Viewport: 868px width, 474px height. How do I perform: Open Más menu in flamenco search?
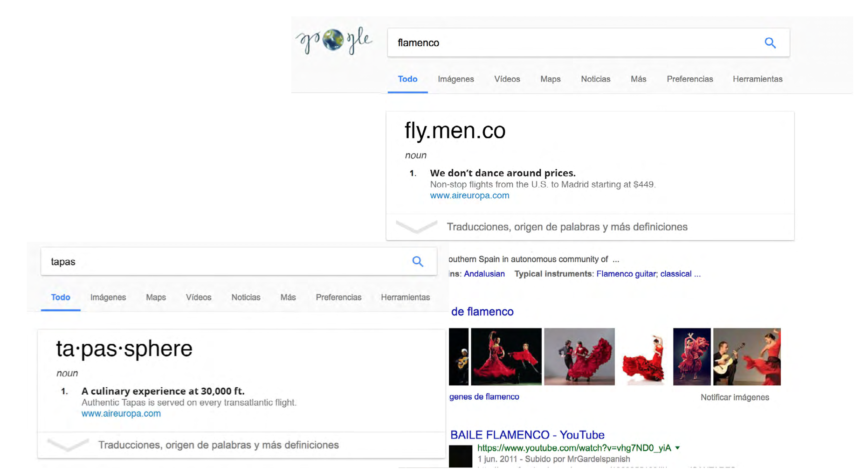click(639, 79)
